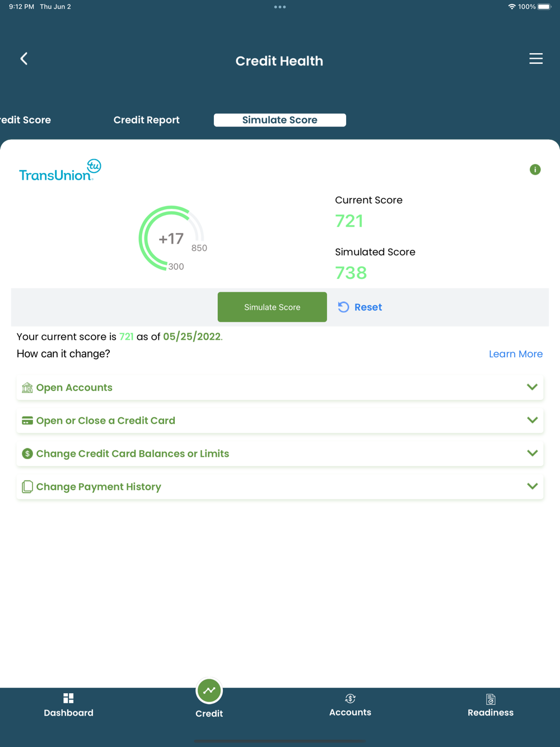The image size is (560, 747).
Task: Tap the Simulated Score label
Action: coord(375,252)
